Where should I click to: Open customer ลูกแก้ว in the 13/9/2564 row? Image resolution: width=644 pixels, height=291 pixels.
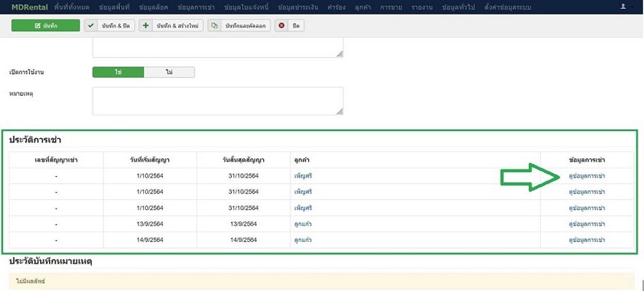point(303,223)
